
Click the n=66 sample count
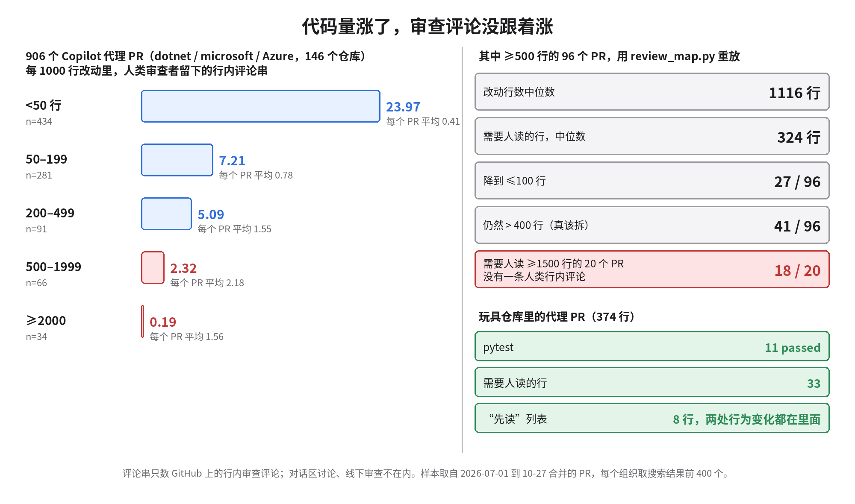pos(36,283)
